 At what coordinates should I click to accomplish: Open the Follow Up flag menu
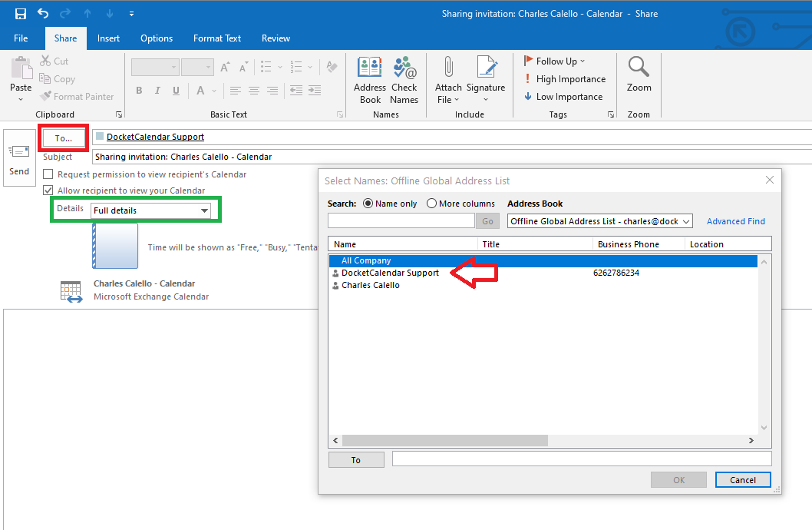click(555, 61)
